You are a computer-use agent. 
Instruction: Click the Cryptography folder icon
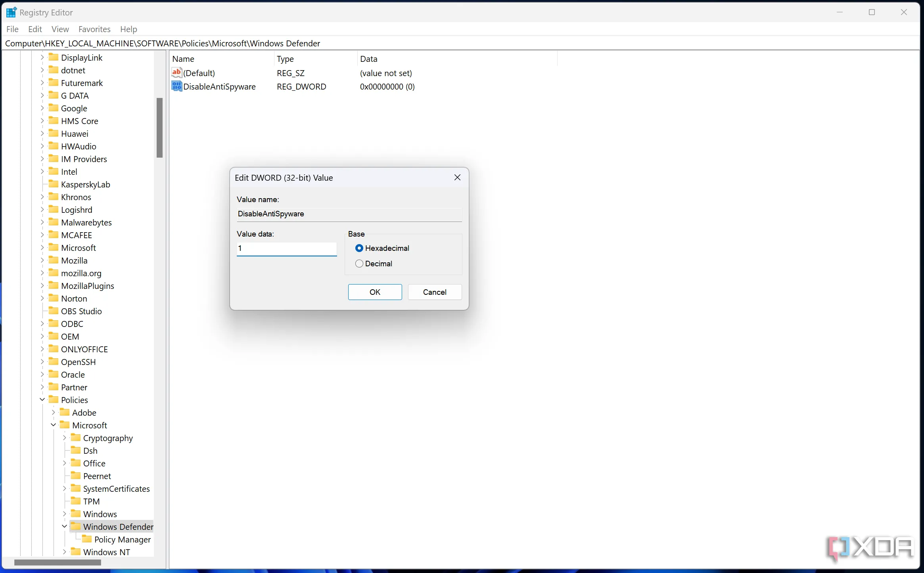point(76,437)
